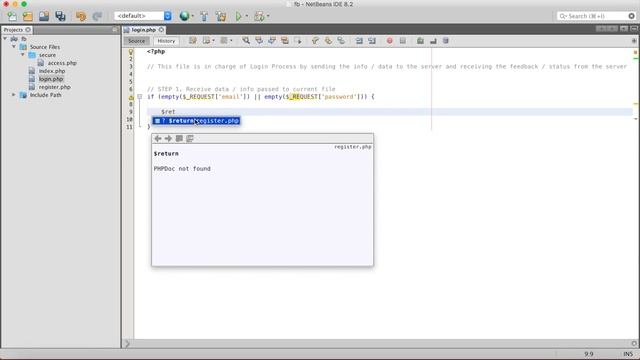
Task: Click the Debug Project icon
Action: tap(259, 16)
